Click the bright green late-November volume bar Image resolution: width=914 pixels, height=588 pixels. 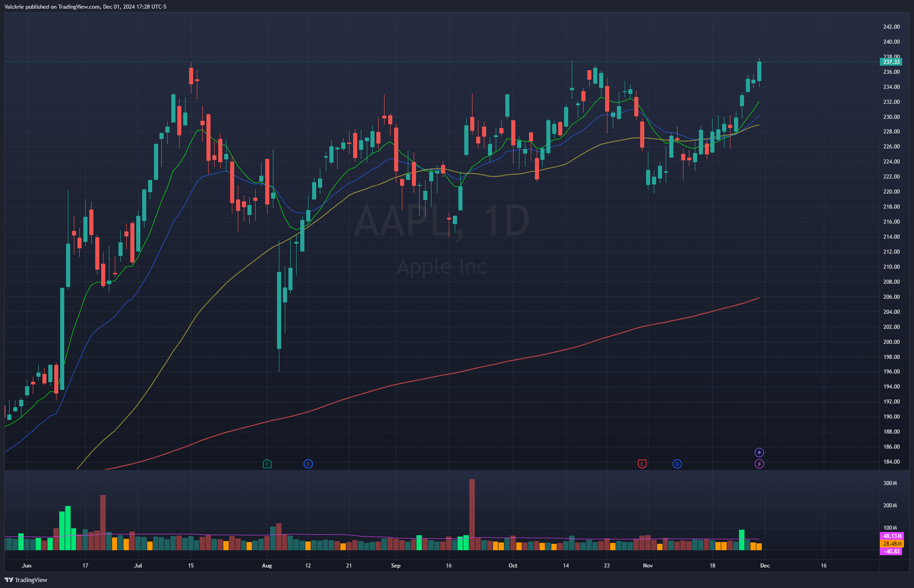[742, 540]
